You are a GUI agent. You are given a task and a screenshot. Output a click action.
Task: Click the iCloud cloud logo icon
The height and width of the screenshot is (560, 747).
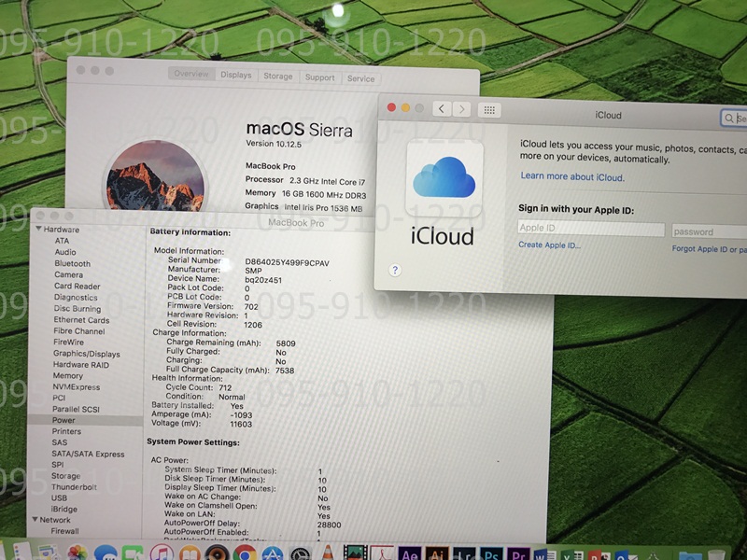(444, 178)
